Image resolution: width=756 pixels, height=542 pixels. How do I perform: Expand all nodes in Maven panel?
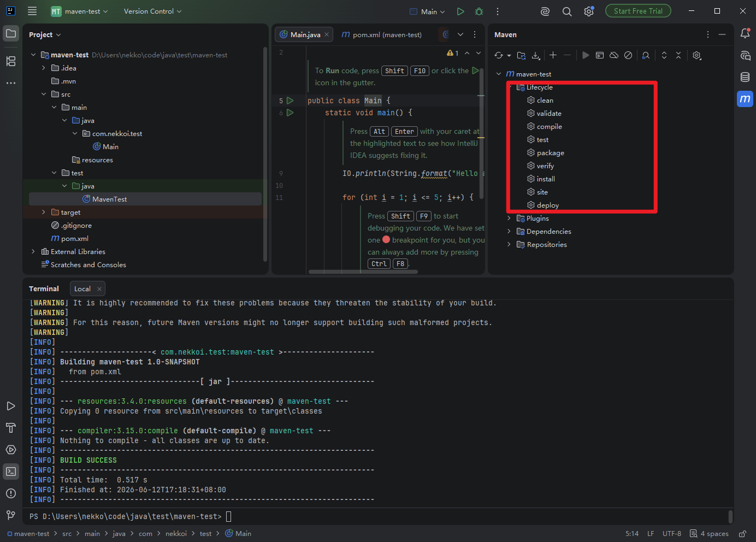[x=664, y=55]
